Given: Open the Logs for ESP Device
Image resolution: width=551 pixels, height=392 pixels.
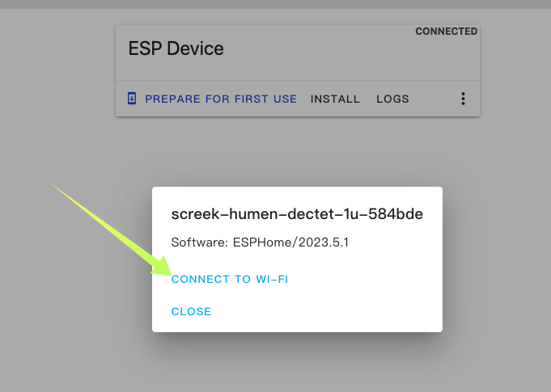Looking at the screenshot, I should [392, 99].
